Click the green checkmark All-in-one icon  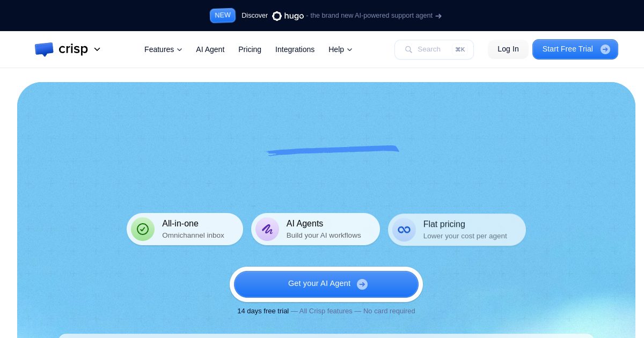(x=143, y=229)
